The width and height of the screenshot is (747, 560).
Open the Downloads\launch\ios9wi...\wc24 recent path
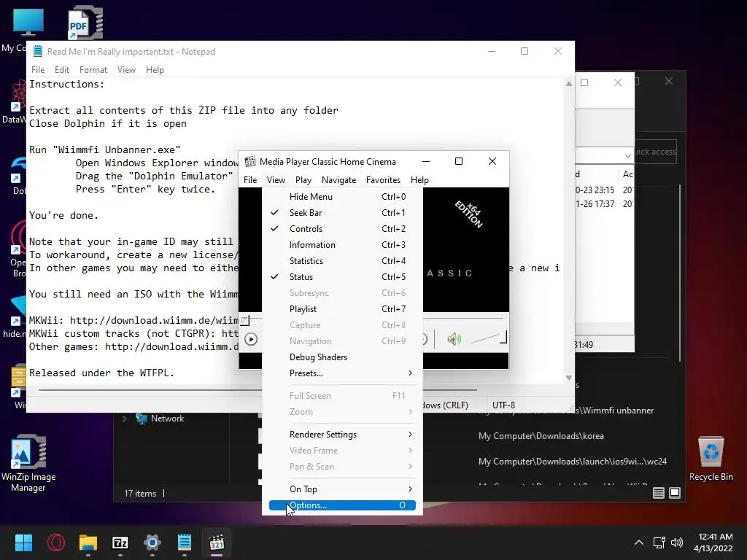click(x=573, y=462)
